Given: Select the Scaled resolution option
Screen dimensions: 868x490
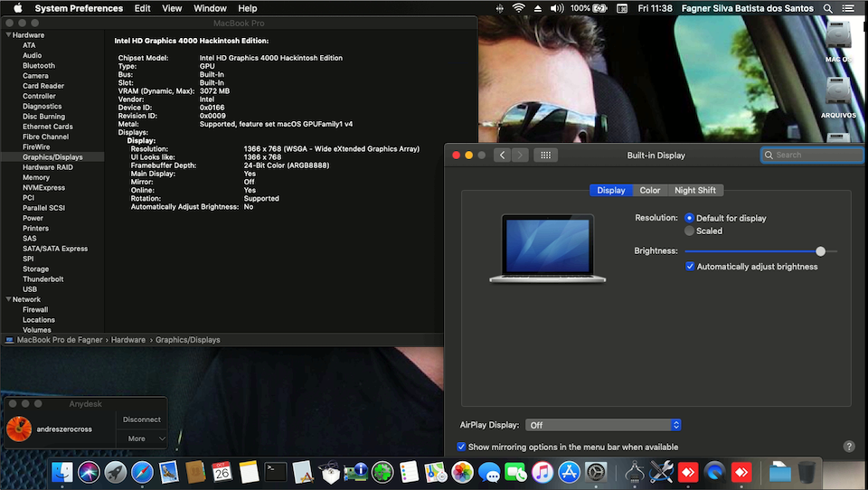Looking at the screenshot, I should click(690, 231).
